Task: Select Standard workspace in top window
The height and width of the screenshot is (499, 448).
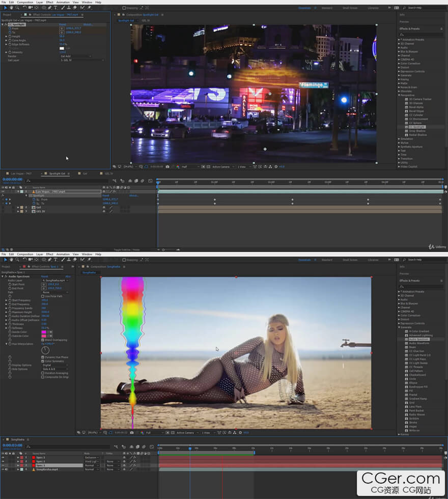Action: click(x=327, y=8)
